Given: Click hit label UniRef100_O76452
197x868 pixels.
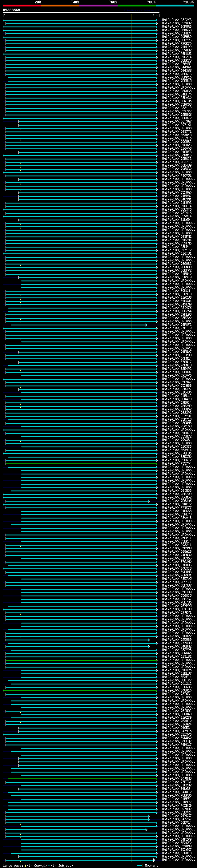Looking at the screenshot, I should click(177, 64).
